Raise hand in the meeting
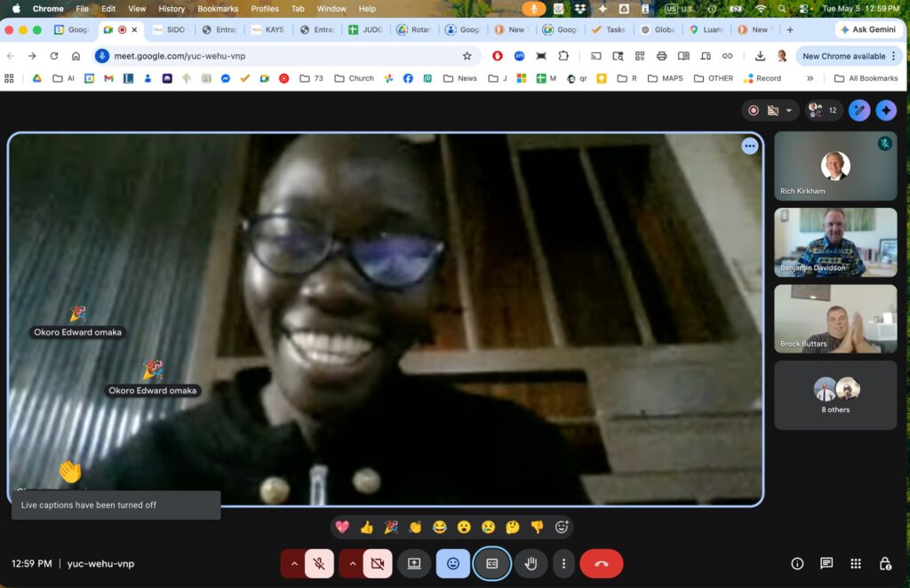Screen dimensions: 910x588 coord(531,564)
